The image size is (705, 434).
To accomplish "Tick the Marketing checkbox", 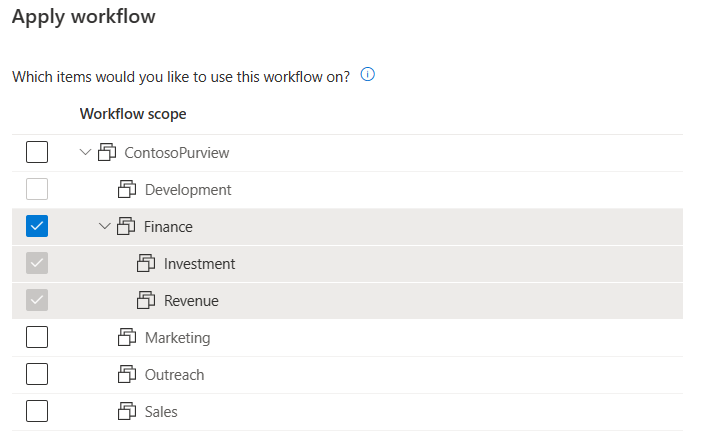I will [37, 337].
